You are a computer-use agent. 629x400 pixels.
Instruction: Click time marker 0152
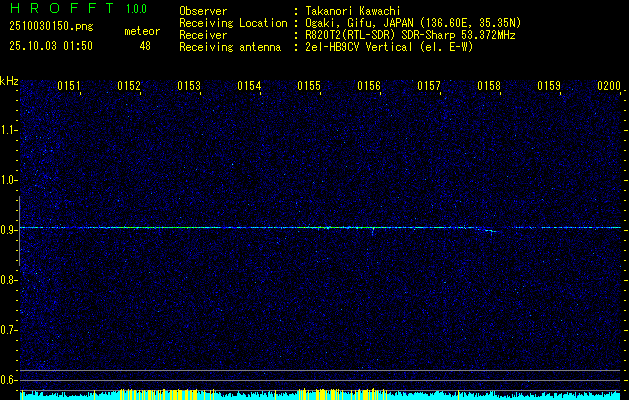129,86
